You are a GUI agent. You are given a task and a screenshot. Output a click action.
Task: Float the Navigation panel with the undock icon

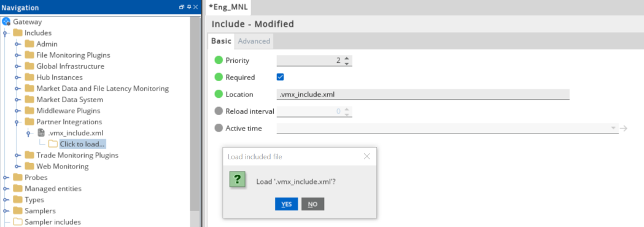point(182,7)
